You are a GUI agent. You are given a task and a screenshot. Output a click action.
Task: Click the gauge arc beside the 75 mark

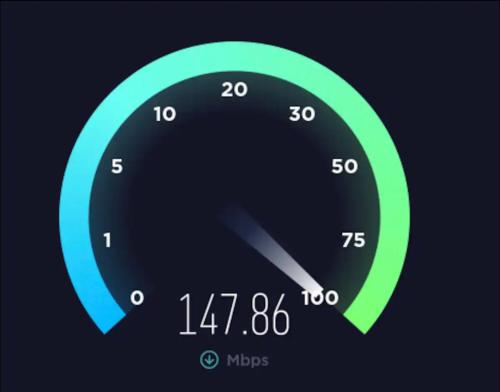click(393, 242)
